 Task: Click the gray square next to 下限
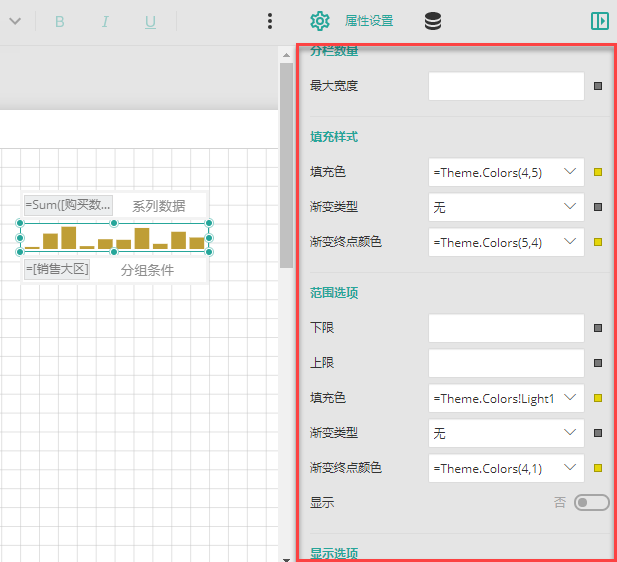(x=598, y=328)
